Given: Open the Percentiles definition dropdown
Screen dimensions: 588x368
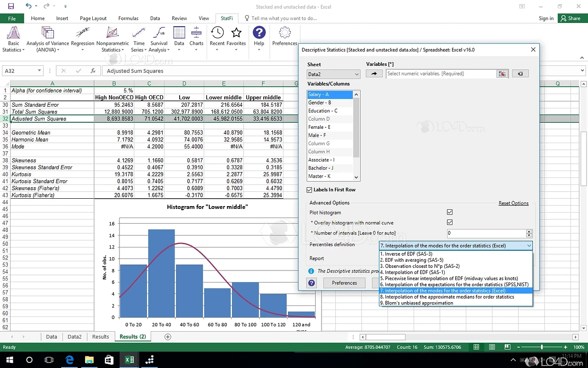Looking at the screenshot, I should point(528,245).
